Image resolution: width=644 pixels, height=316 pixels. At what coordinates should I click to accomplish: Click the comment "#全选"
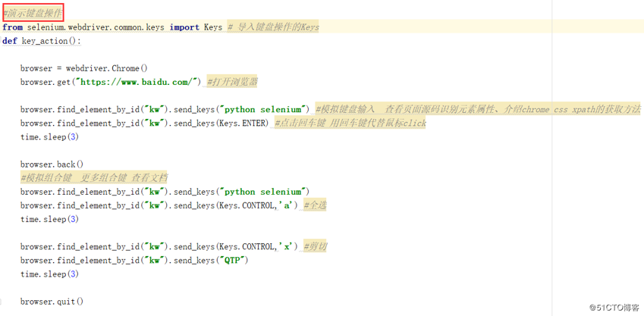[x=315, y=205]
